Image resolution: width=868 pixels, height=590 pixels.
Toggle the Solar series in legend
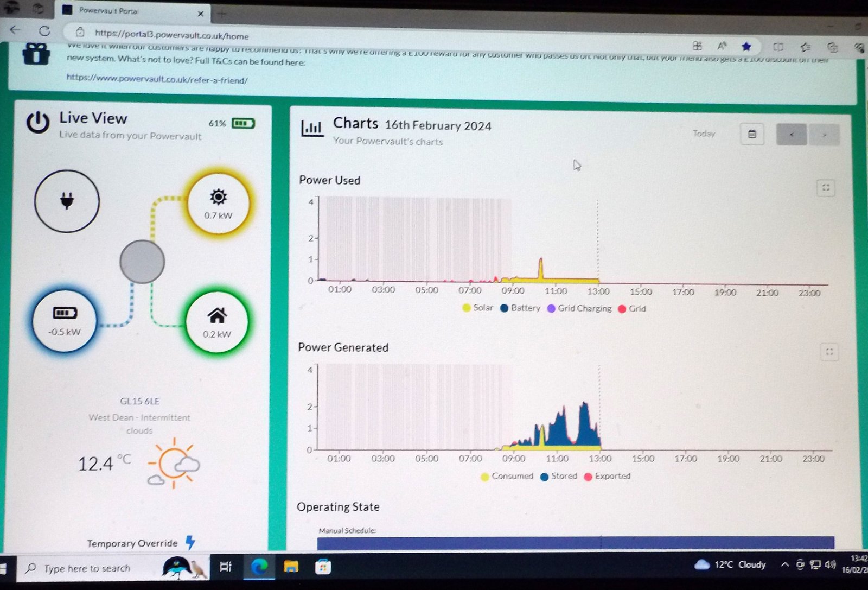477,308
